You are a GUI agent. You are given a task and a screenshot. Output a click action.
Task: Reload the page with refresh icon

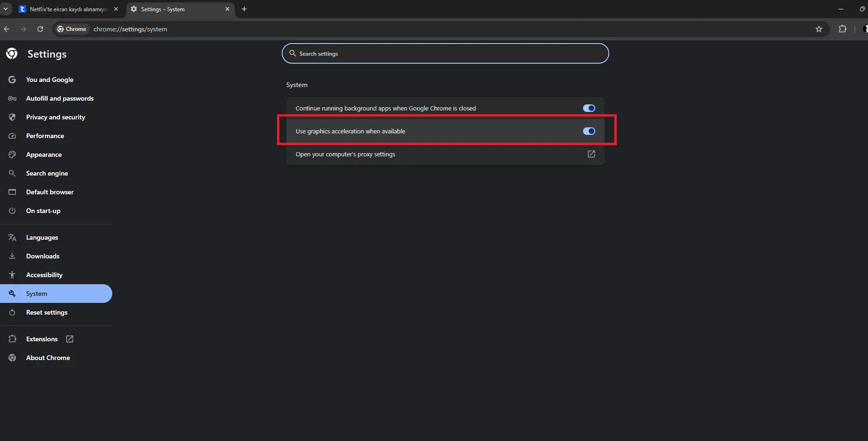40,29
